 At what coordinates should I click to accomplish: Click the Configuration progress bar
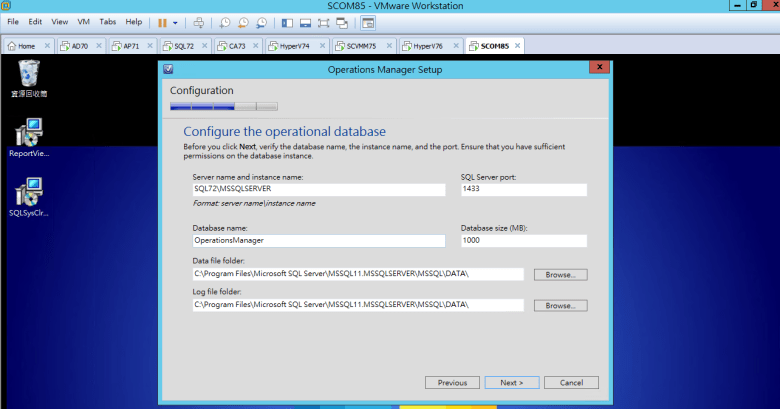[224, 106]
